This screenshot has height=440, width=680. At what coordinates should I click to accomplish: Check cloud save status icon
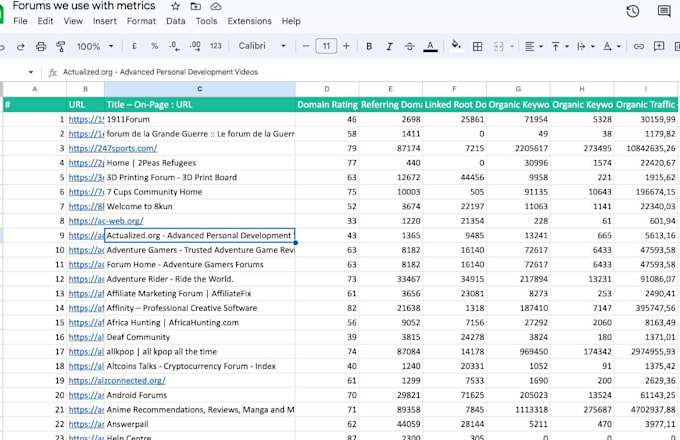[216, 6]
